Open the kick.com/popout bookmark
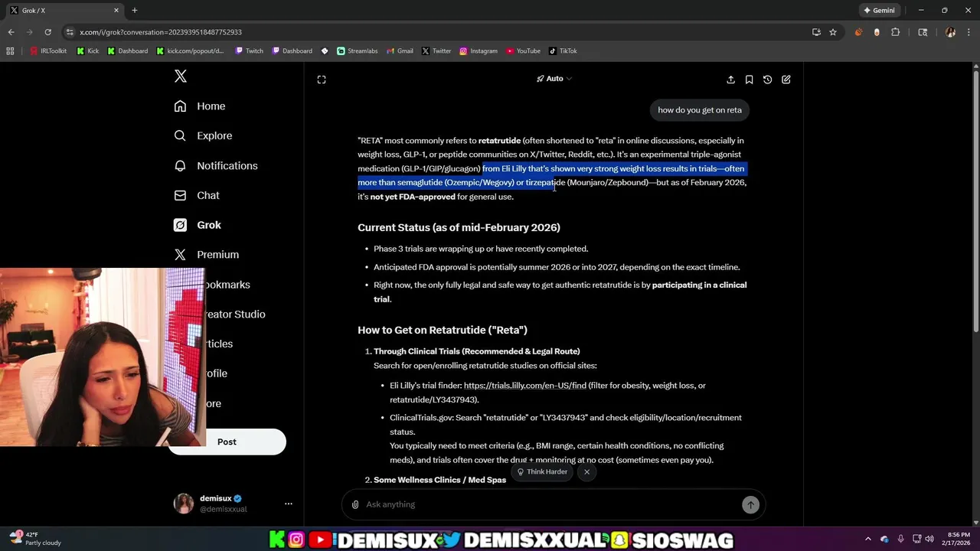This screenshot has height=551, width=980. (190, 51)
